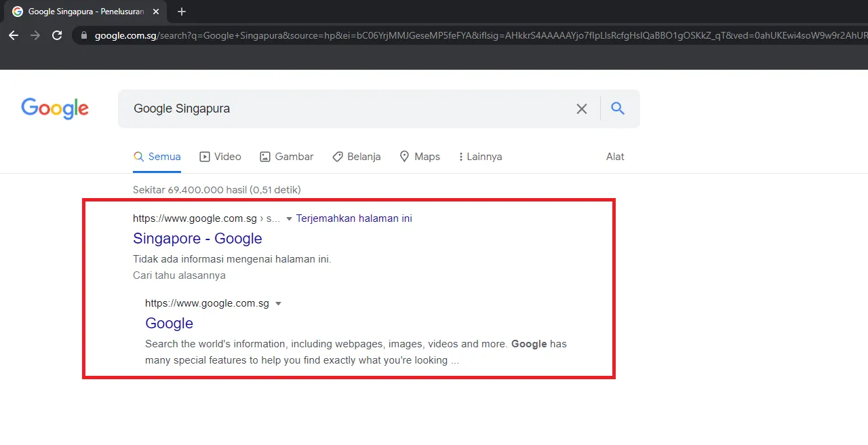Close the Google Singapura browser tab
The height and width of the screenshot is (445, 868).
point(156,12)
